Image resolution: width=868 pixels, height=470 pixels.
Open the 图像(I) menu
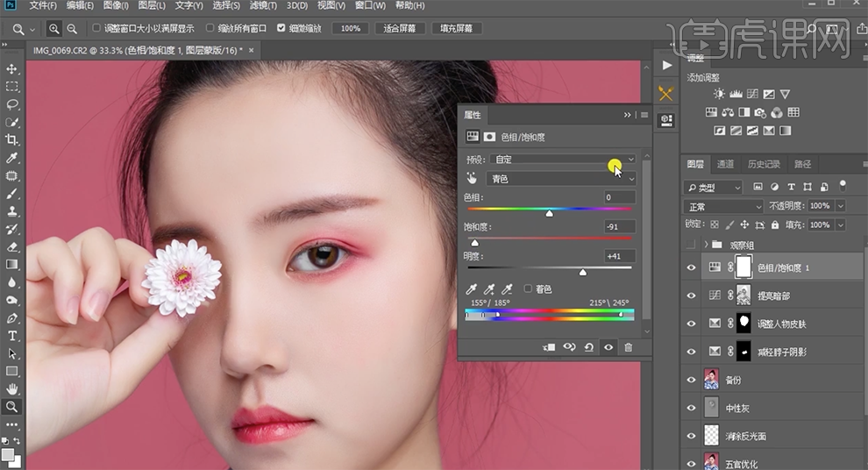[116, 5]
